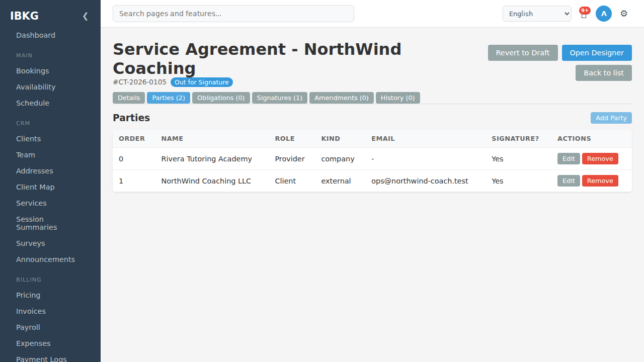Screen dimensions: 644x362
Task: Open Invoices in the sidebar
Action: click(x=31, y=311)
